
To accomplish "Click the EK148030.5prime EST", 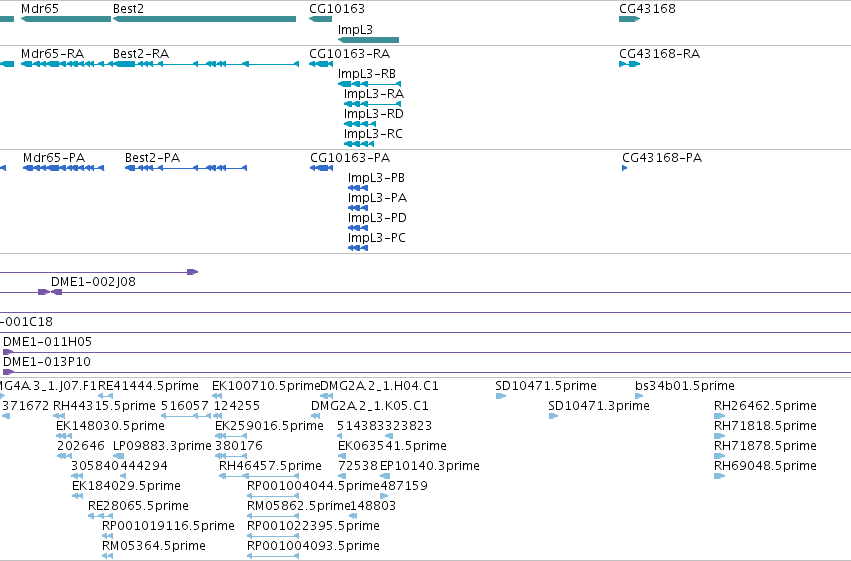I will [x=64, y=436].
